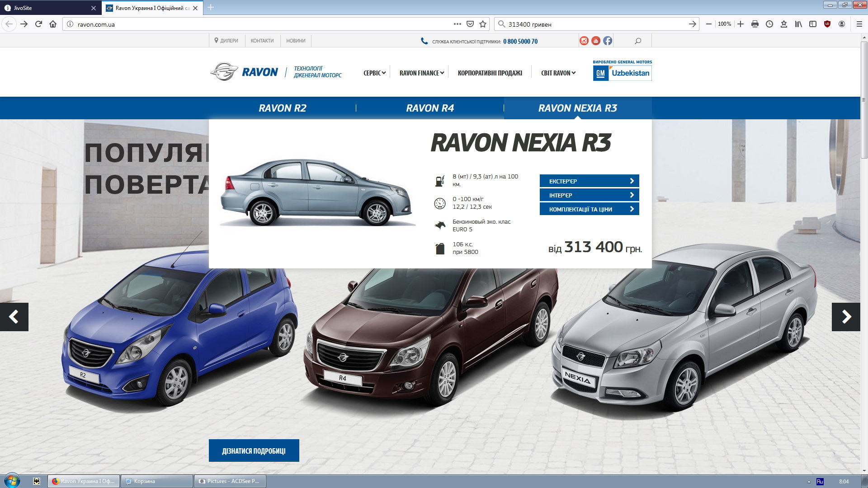Image resolution: width=868 pixels, height=488 pixels.
Task: Click the browser Back arrow button
Action: (x=9, y=24)
